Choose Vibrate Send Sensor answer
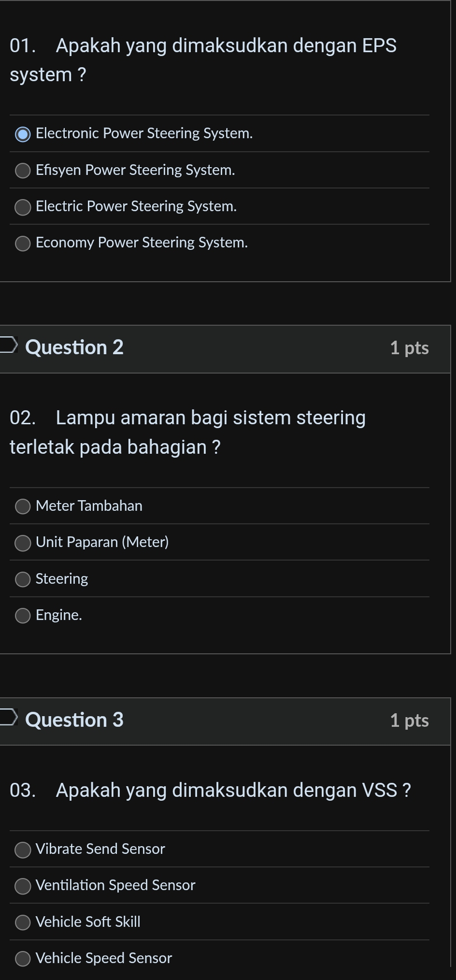The height and width of the screenshot is (980, 456). [x=23, y=850]
